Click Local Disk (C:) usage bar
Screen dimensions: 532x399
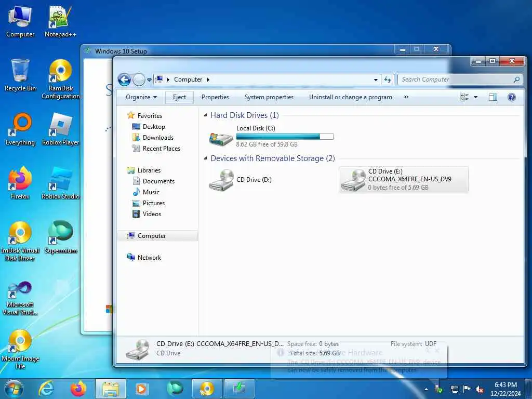tap(285, 137)
